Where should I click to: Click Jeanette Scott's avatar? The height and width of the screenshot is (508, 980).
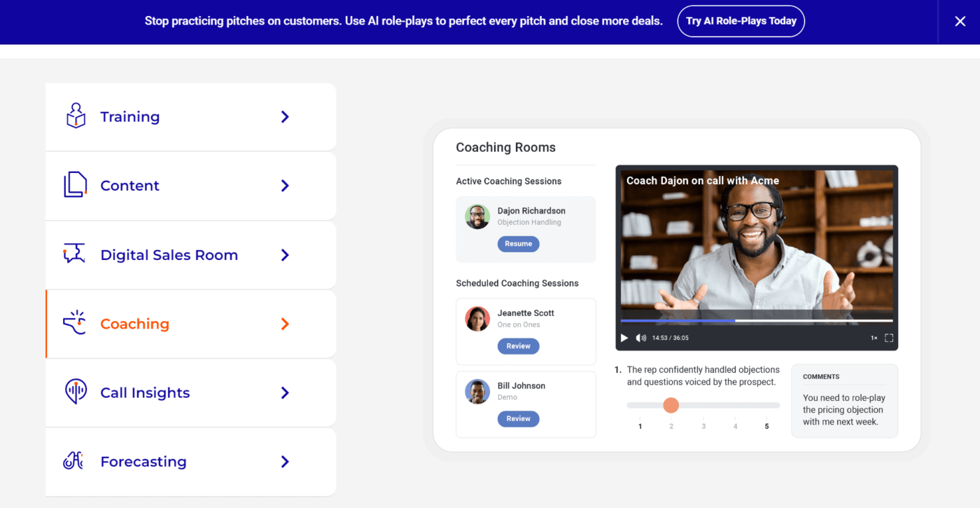pos(477,319)
